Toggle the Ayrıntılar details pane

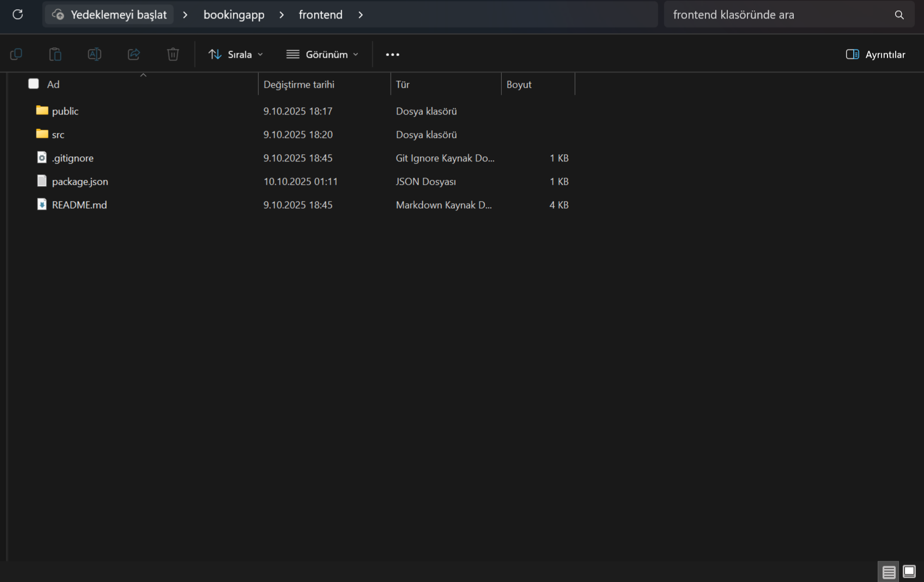tap(875, 54)
